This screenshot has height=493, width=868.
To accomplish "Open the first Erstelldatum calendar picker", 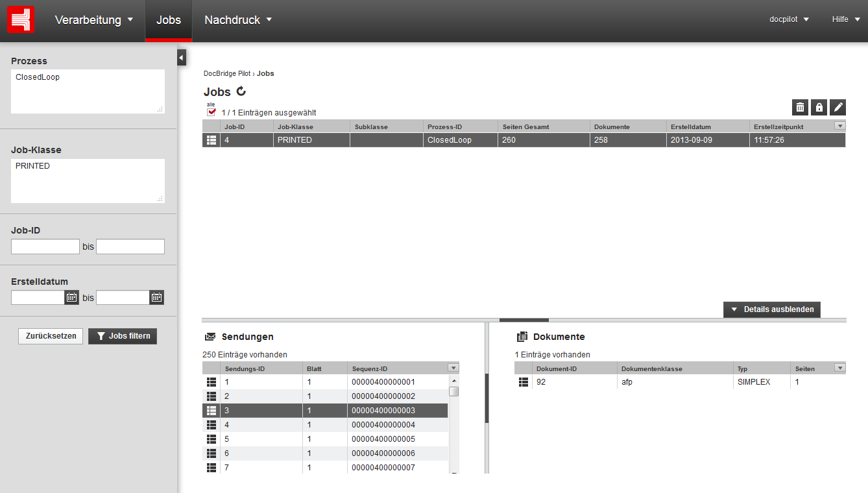I will pos(71,298).
